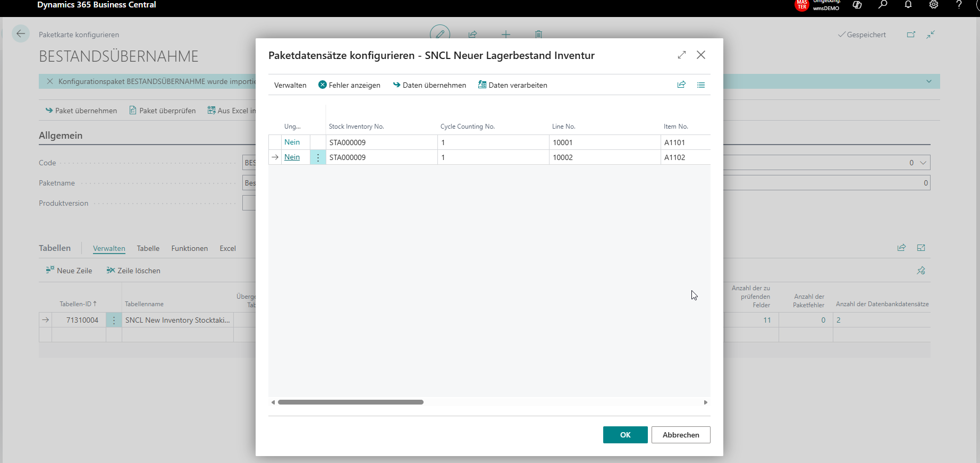Screen dimensions: 980x463
Task: Click the back arrow on Paketkarte page
Action: [21, 34]
